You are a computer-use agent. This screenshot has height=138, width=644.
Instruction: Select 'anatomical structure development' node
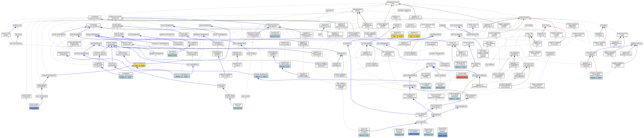tap(115, 18)
